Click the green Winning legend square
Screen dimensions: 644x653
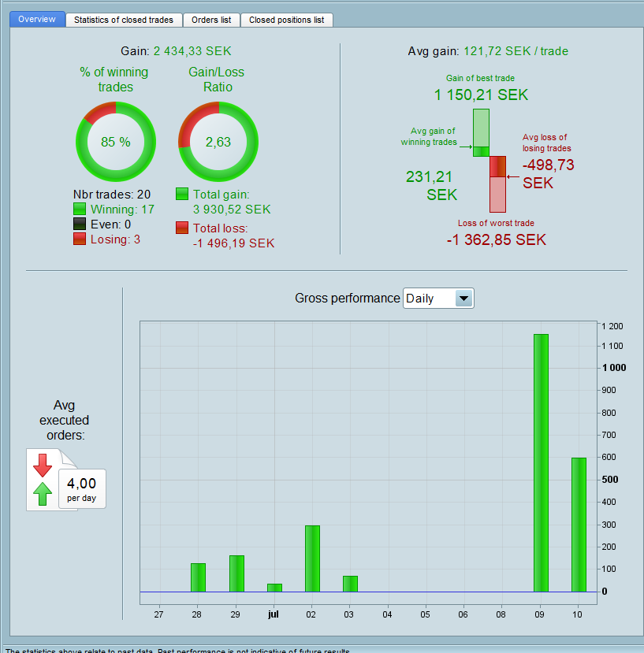click(x=80, y=209)
